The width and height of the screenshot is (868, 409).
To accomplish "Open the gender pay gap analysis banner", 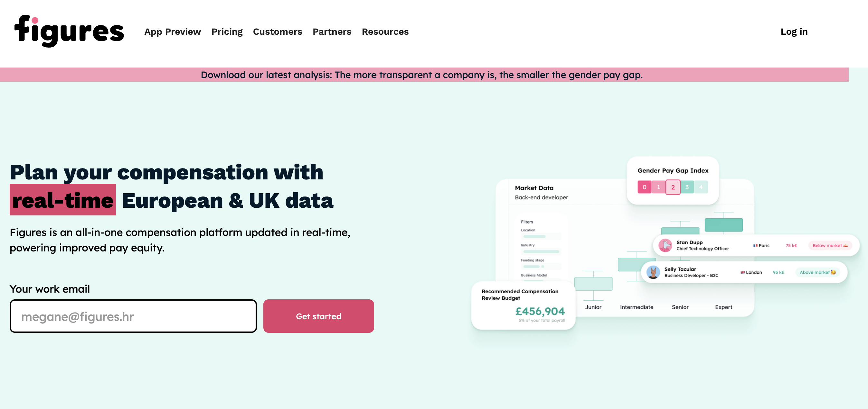I will tap(421, 75).
